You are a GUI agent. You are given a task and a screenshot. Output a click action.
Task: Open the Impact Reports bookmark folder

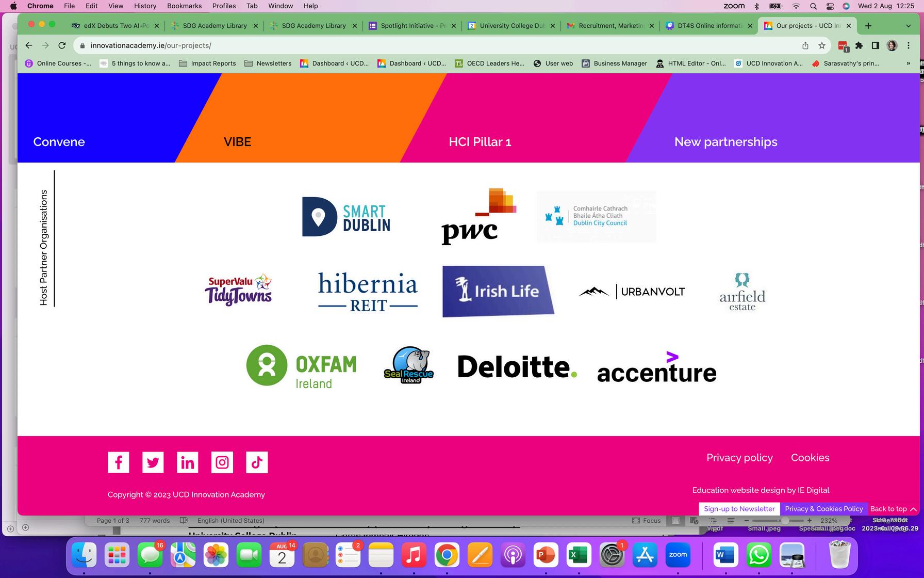(207, 63)
